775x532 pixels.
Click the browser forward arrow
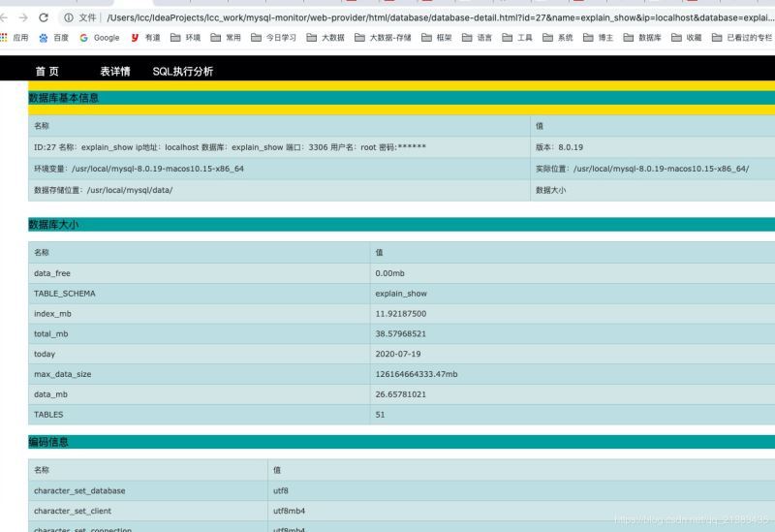(x=23, y=17)
